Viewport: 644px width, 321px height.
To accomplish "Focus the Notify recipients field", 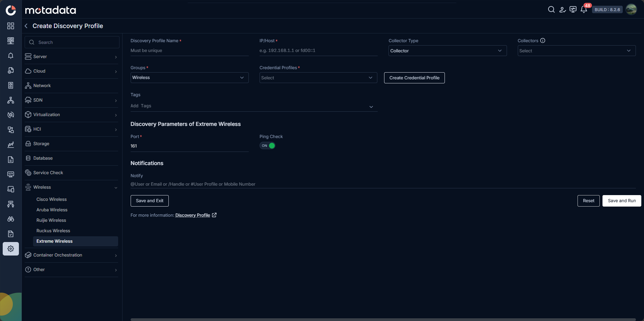I will [383, 184].
